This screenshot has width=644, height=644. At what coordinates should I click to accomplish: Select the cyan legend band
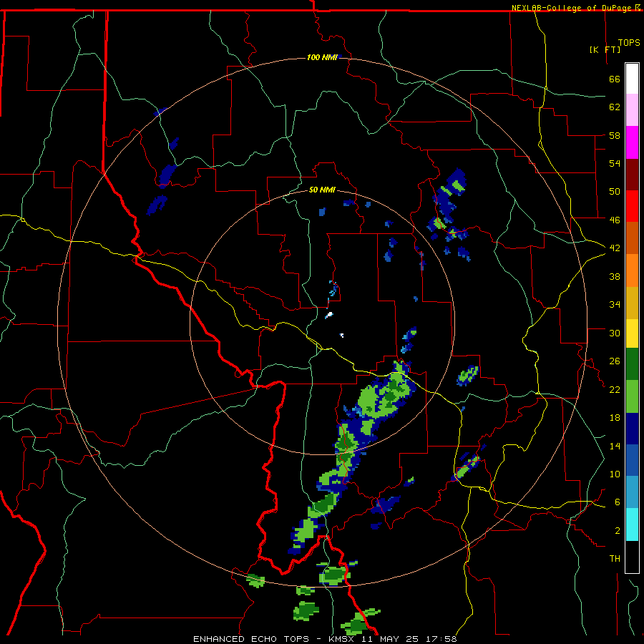(x=632, y=525)
